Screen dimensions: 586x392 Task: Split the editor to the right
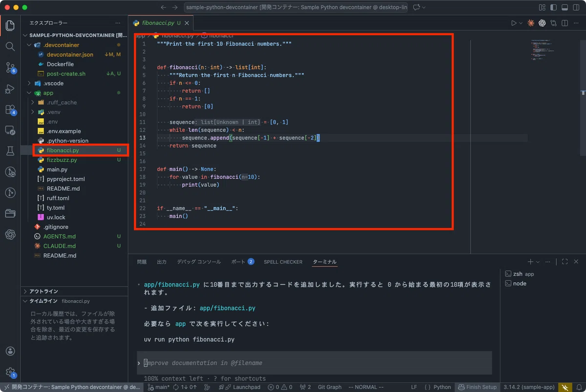coord(565,23)
